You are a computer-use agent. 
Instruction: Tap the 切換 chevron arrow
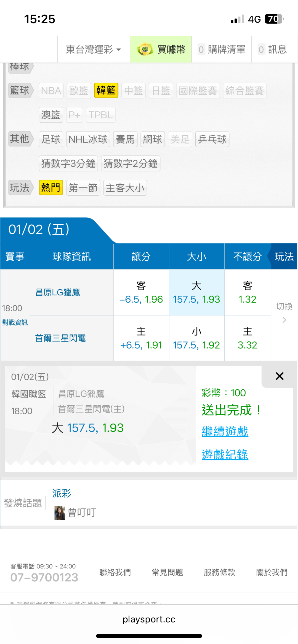tap(284, 320)
